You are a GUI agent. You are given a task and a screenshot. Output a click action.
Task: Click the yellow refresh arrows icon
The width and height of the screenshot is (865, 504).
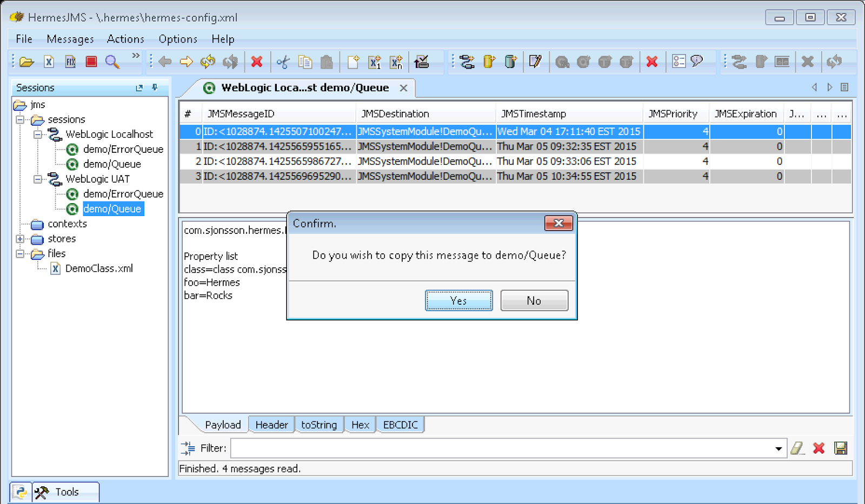[x=208, y=62]
